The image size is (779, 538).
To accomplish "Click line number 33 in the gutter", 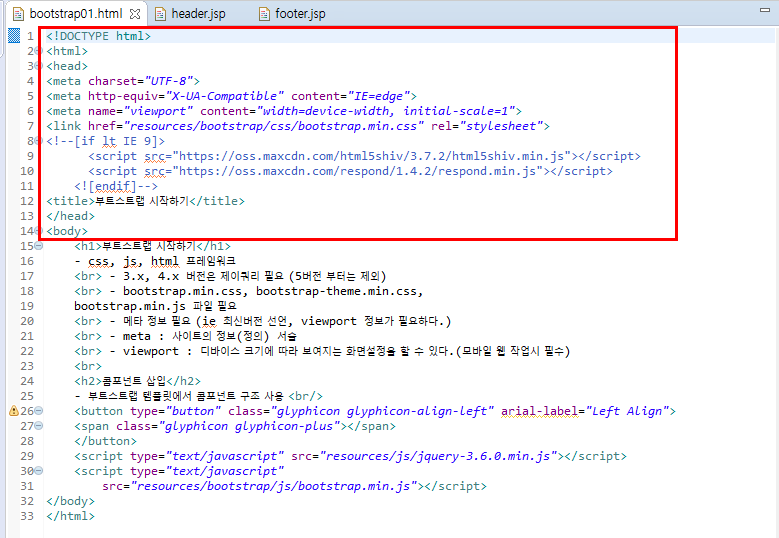I will tap(27, 516).
